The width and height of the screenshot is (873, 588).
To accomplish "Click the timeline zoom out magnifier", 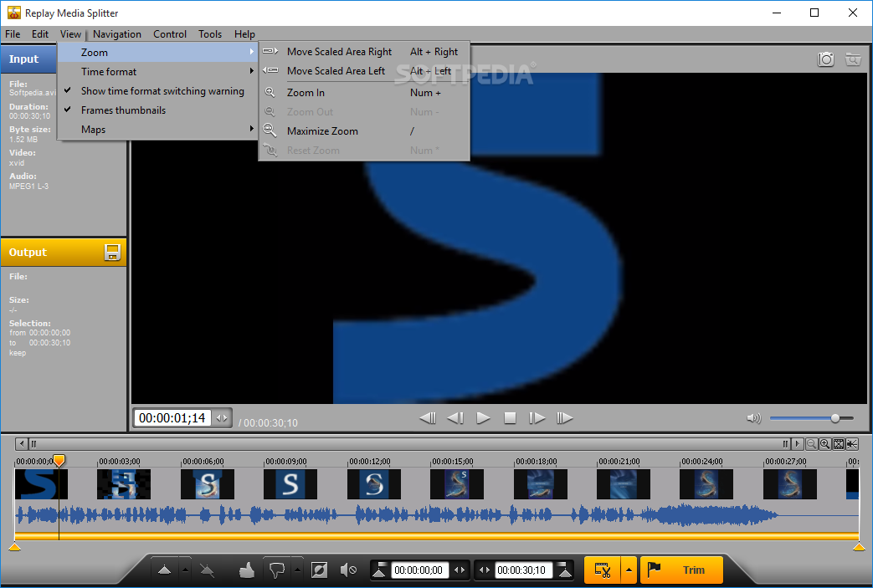I will point(812,444).
